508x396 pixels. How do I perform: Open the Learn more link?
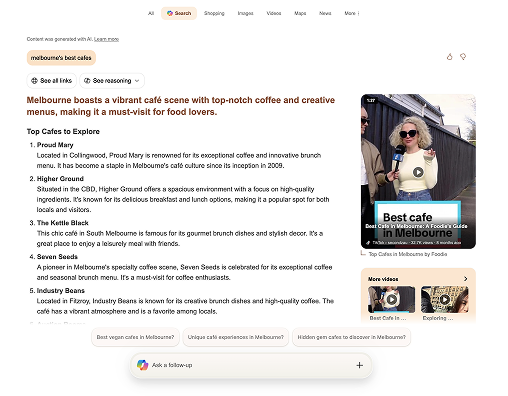tap(106, 39)
